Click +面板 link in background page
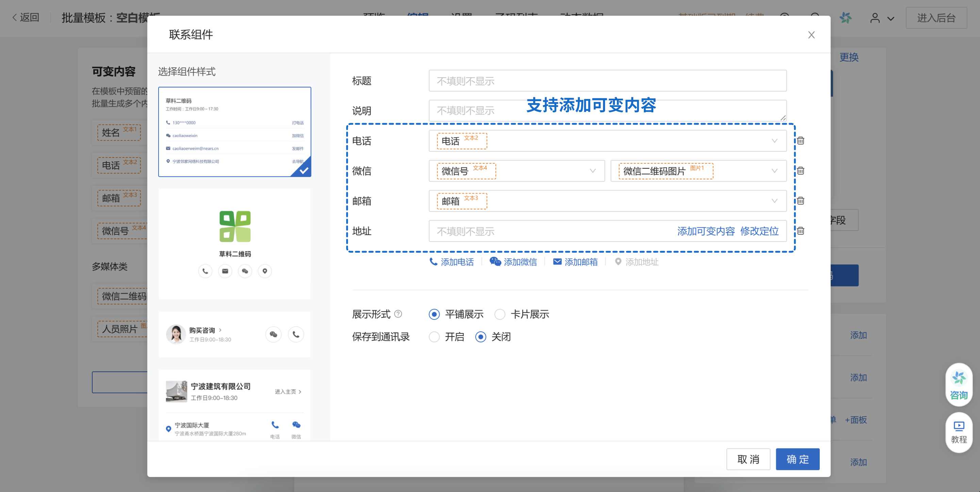Viewport: 980px width, 492px height. pos(855,420)
